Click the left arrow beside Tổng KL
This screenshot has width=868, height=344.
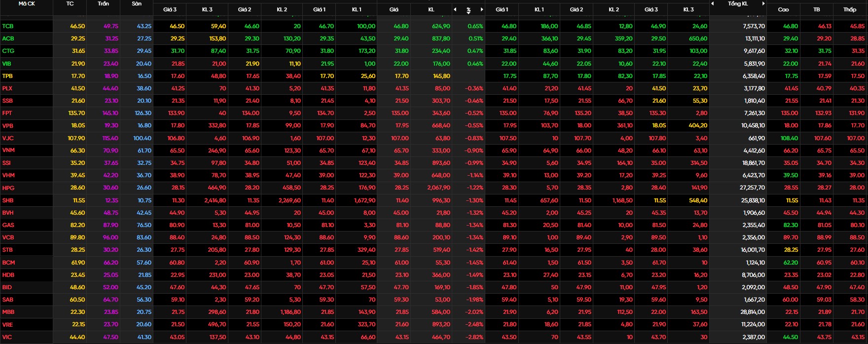(713, 3)
